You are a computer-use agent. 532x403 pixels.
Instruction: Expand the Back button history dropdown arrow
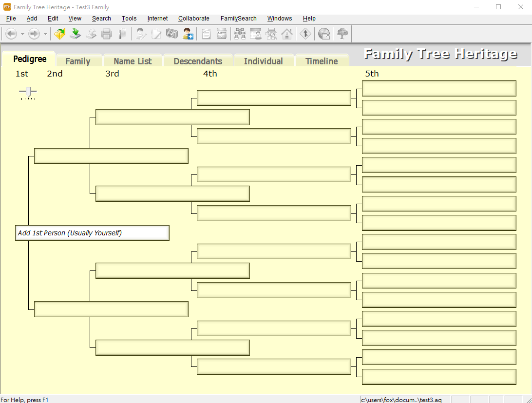pyautogui.click(x=22, y=34)
